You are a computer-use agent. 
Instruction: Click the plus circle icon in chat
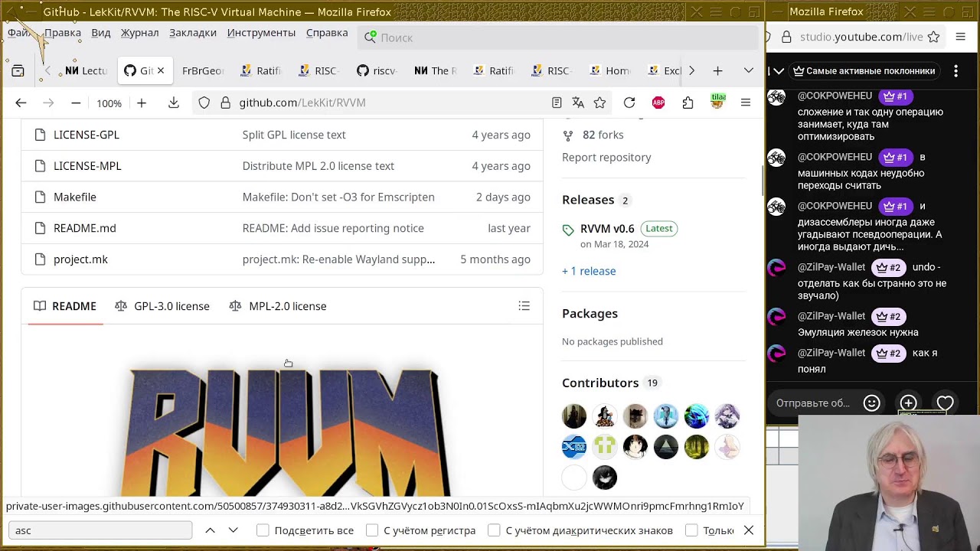(x=908, y=403)
